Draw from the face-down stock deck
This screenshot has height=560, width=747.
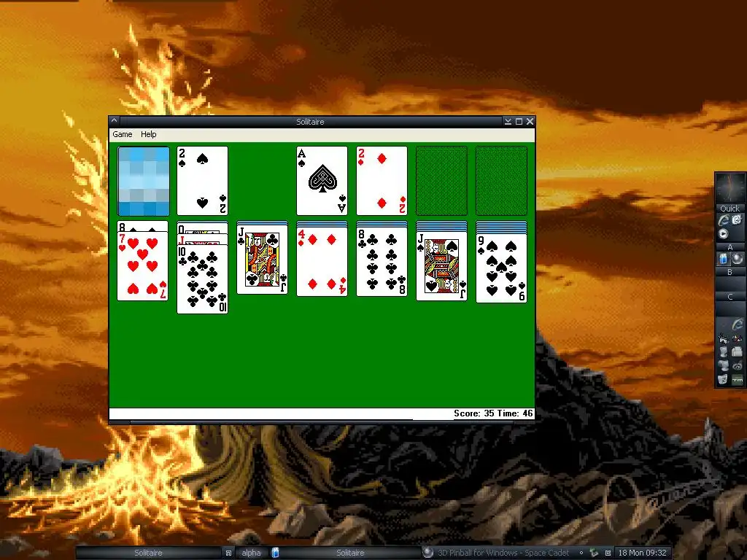(144, 181)
